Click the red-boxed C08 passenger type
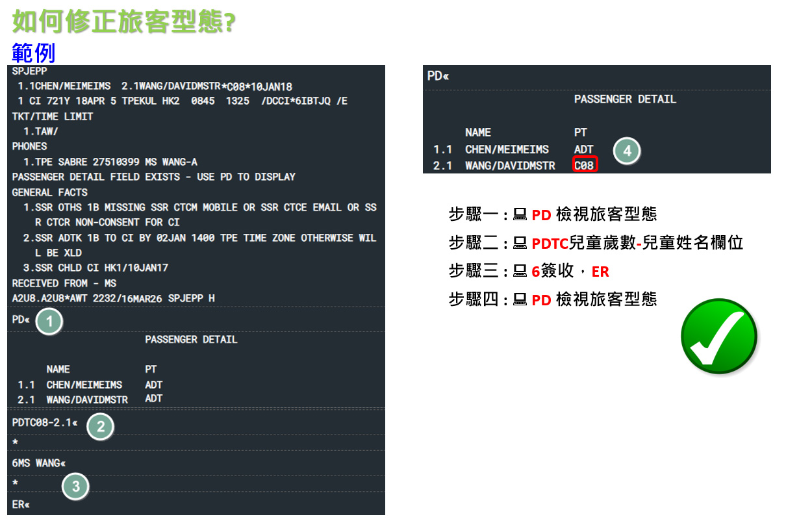 coord(584,166)
